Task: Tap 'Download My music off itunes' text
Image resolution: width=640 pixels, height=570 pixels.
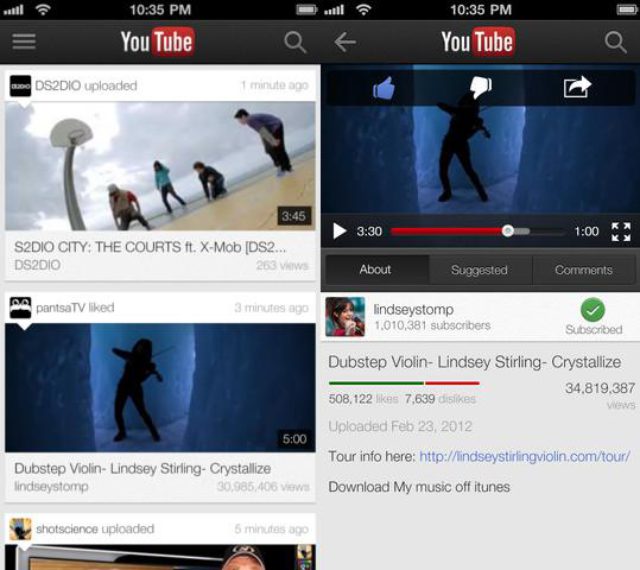Action: click(x=419, y=487)
